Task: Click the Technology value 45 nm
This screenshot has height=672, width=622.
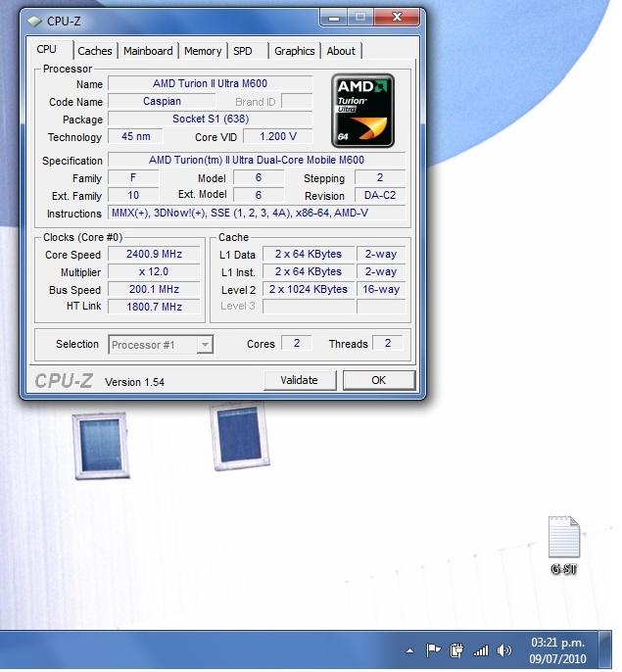Action: point(135,136)
